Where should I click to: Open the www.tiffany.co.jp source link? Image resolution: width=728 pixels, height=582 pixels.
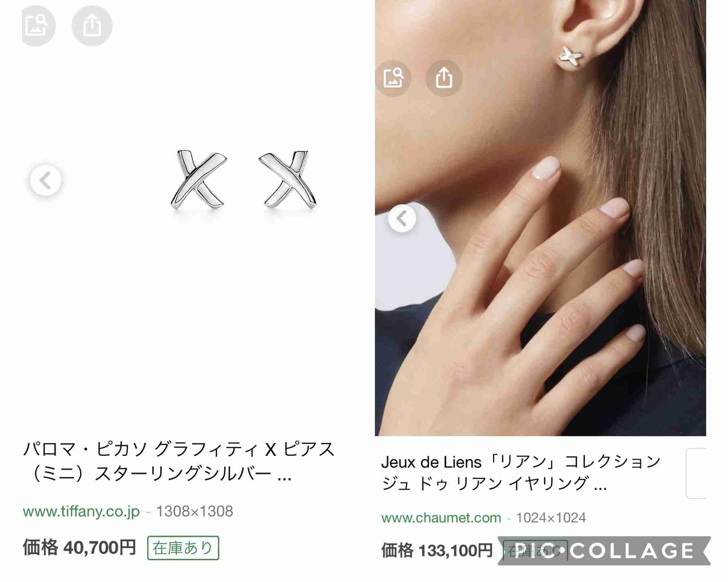(x=81, y=511)
